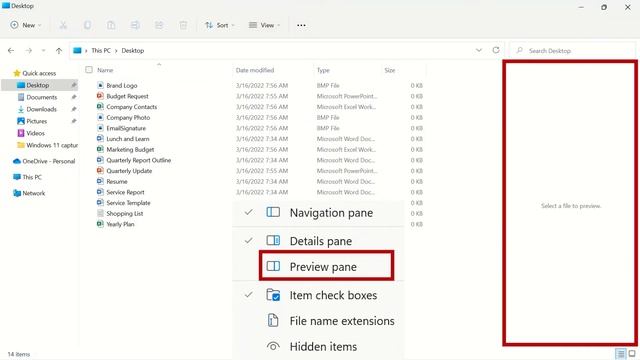
Task: Select the Marketing Budget file
Action: (x=130, y=149)
